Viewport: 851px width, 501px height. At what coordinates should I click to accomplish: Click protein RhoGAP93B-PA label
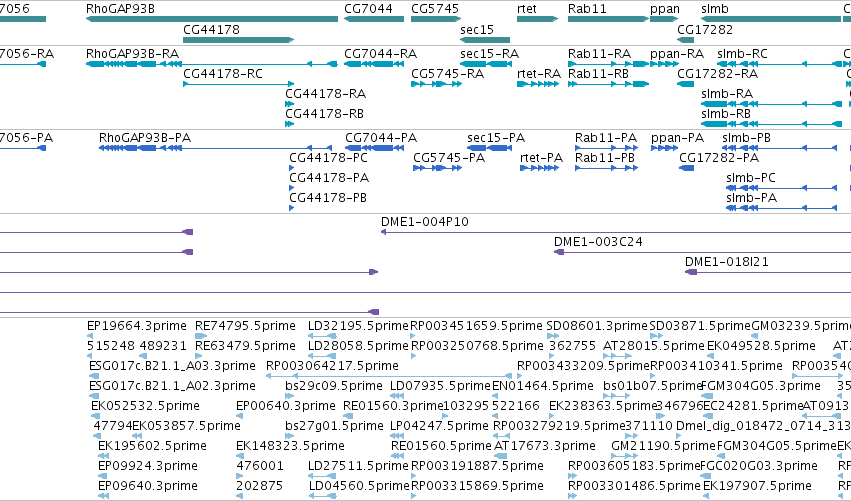145,138
